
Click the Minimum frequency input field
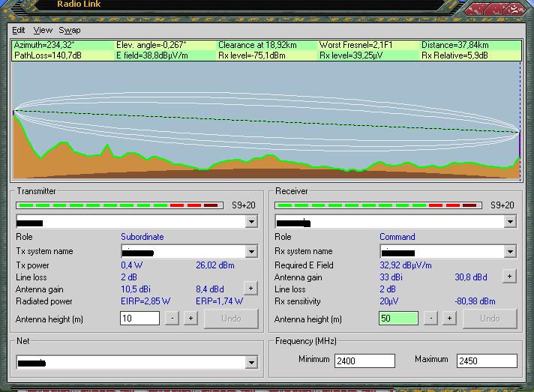pos(364,361)
